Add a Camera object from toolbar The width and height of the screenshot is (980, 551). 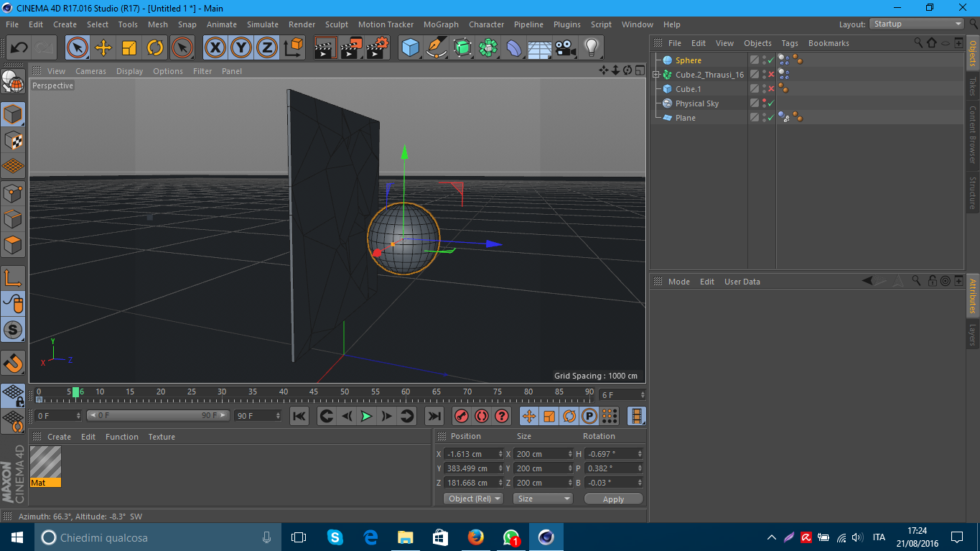click(566, 48)
